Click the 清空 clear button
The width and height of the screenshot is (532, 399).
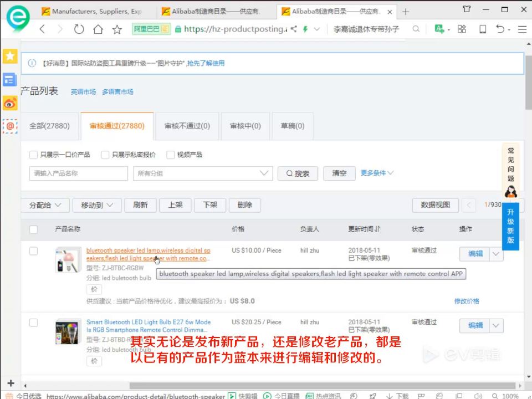click(339, 173)
